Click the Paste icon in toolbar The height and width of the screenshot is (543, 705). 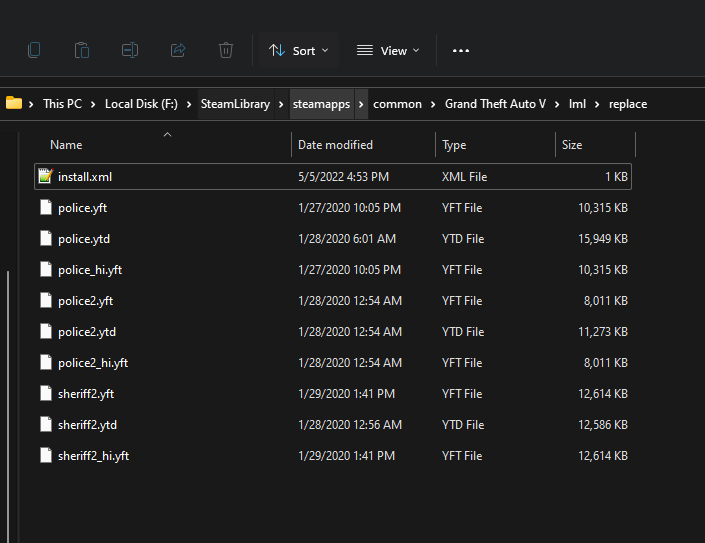click(x=82, y=50)
